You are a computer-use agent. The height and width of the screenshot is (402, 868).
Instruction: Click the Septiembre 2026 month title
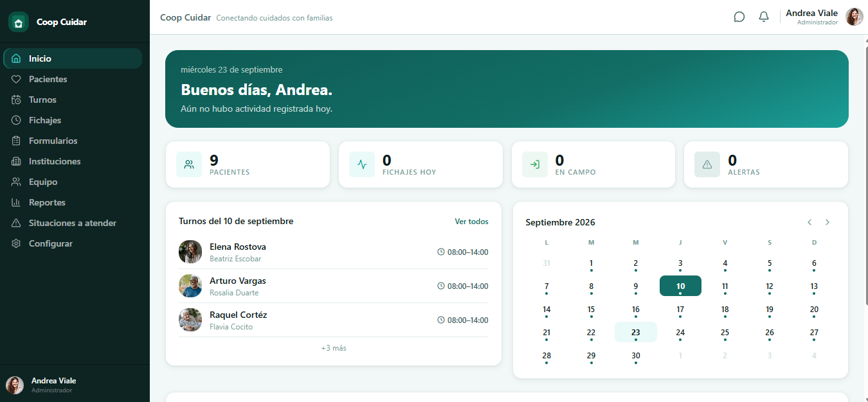[560, 222]
